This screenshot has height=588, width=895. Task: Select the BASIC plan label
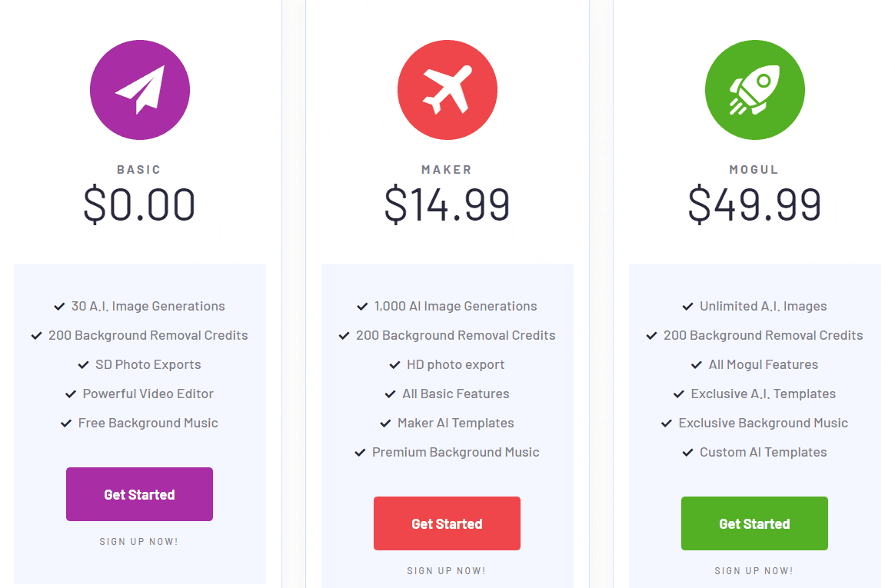139,169
